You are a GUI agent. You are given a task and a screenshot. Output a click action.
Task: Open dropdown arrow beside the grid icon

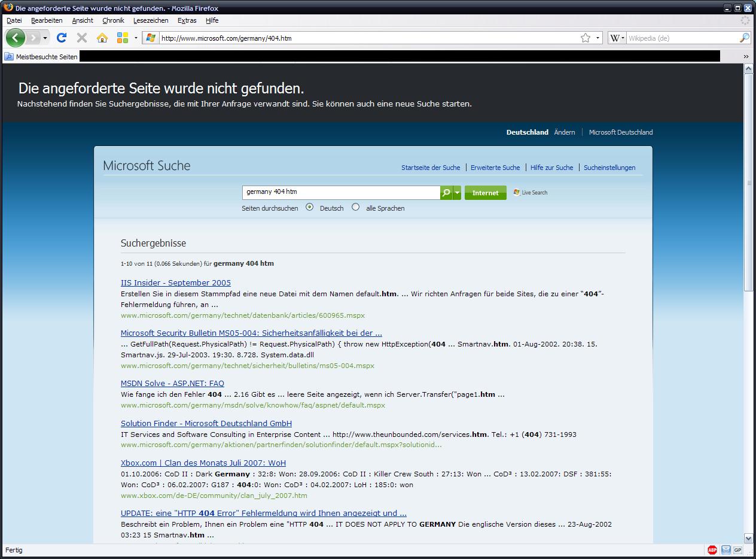136,38
